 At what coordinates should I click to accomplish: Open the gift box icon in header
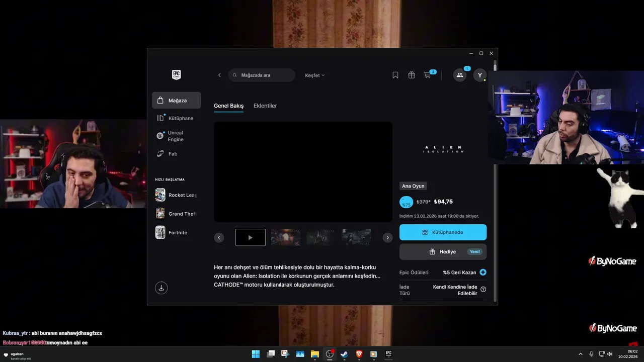pyautogui.click(x=412, y=75)
